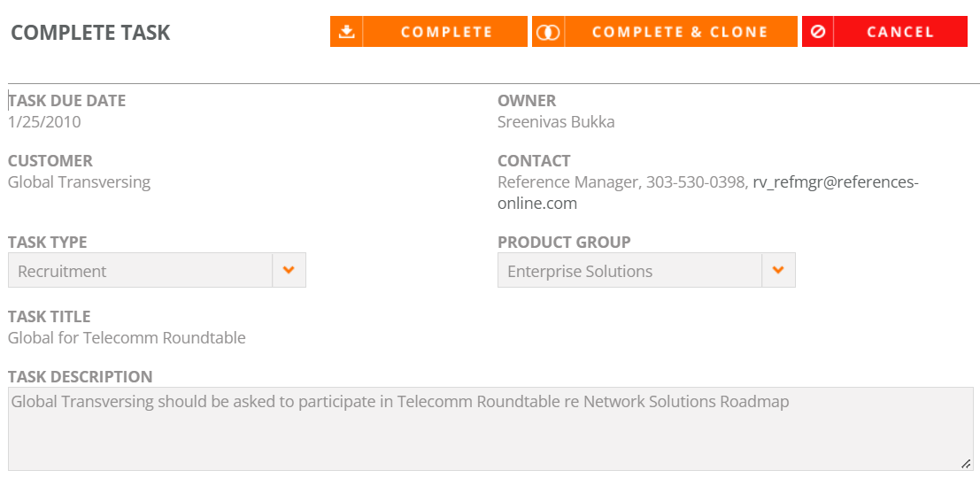Click the text area resize handle

(966, 464)
